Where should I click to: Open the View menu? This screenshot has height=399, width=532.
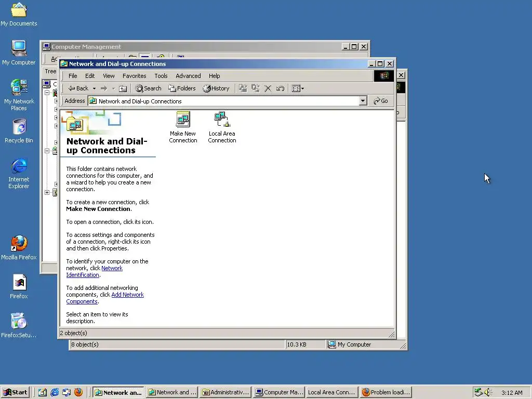click(x=109, y=76)
